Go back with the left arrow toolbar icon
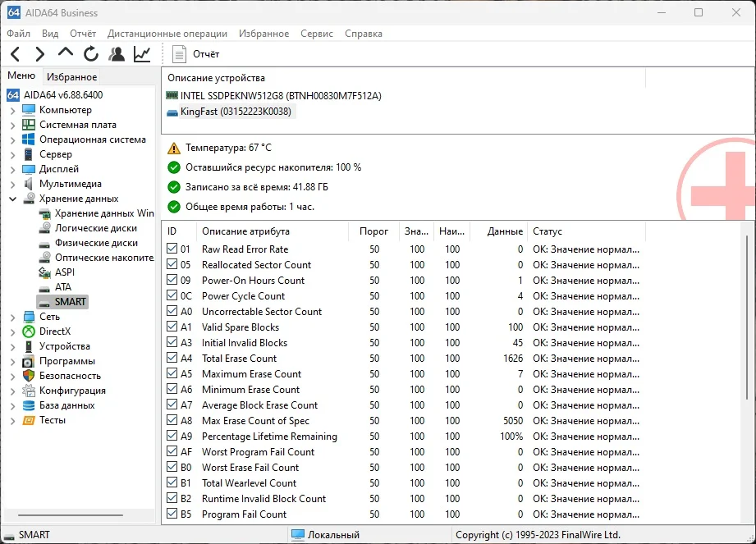Image resolution: width=756 pixels, height=544 pixels. click(x=15, y=54)
